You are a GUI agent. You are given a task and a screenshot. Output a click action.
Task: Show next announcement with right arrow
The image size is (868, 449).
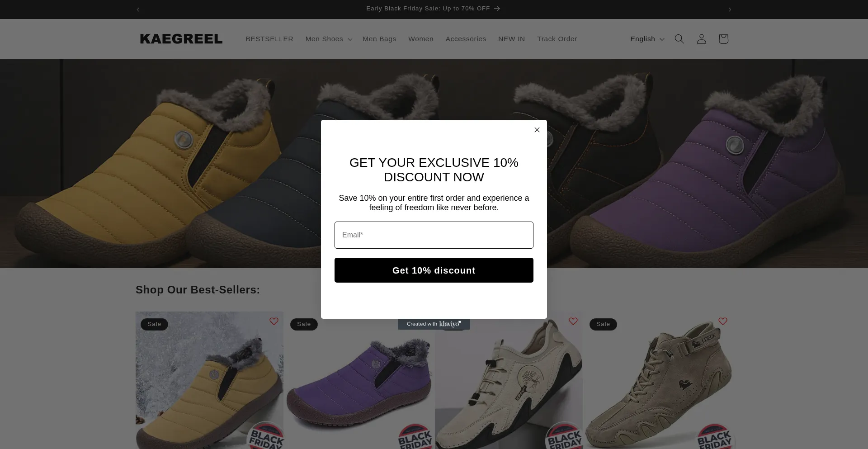pyautogui.click(x=730, y=9)
